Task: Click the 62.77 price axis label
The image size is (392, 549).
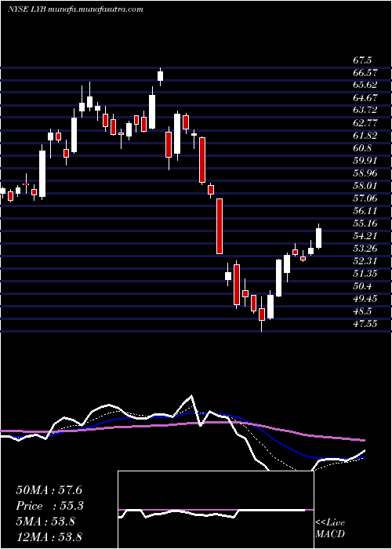Action: coord(365,123)
